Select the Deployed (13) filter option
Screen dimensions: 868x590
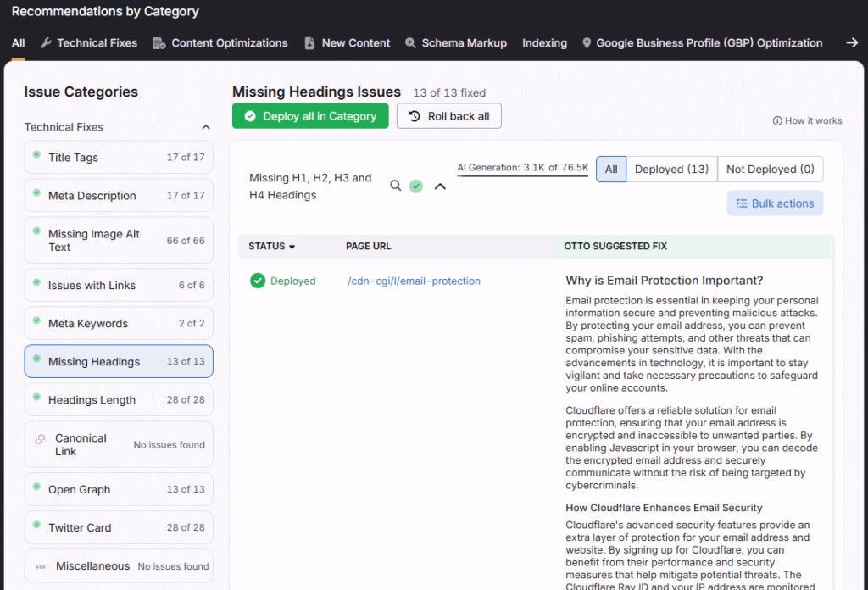[671, 169]
